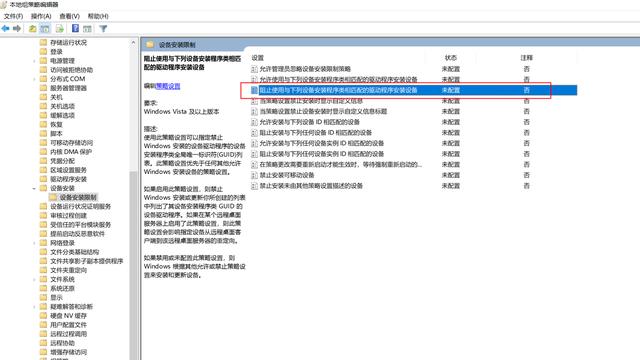Toggle the Show/Hide Console Tree toolbar icon
640x360 pixels.
coord(45,29)
